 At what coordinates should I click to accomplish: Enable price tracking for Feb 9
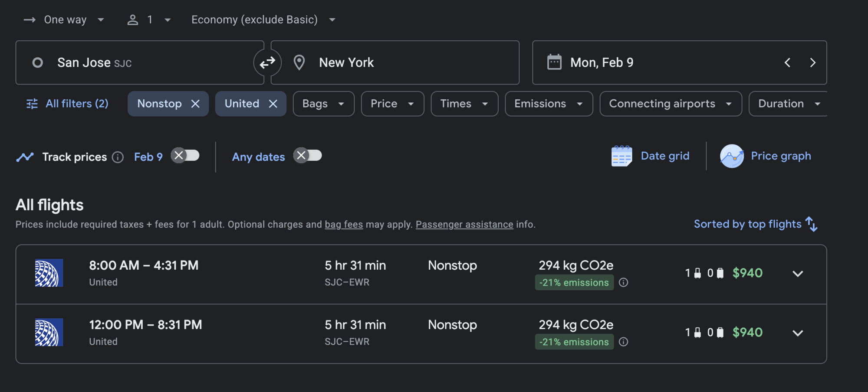(186, 156)
